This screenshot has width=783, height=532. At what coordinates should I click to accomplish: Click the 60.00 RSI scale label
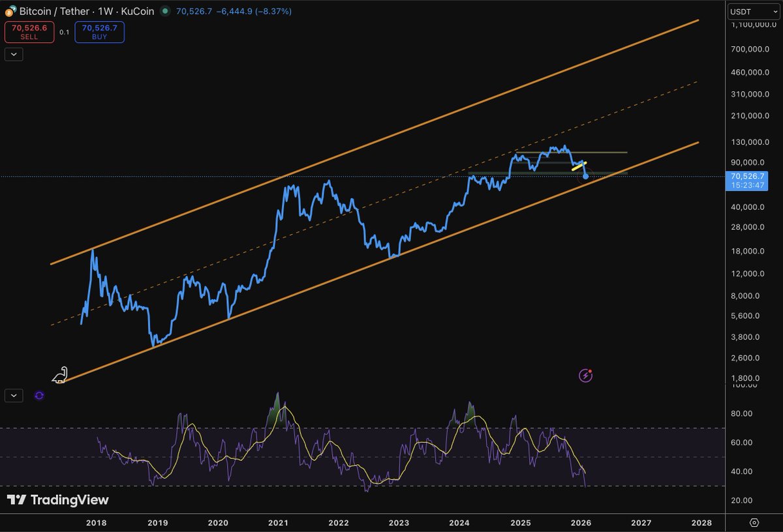(x=743, y=443)
